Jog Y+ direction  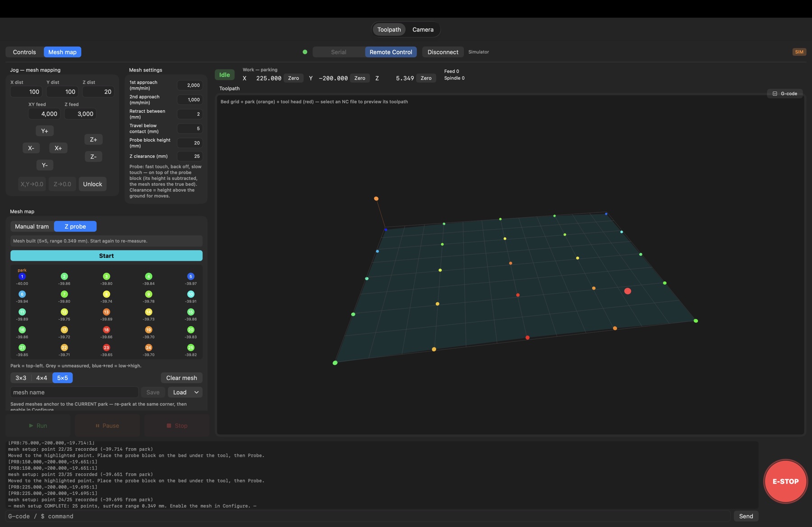[x=45, y=131]
